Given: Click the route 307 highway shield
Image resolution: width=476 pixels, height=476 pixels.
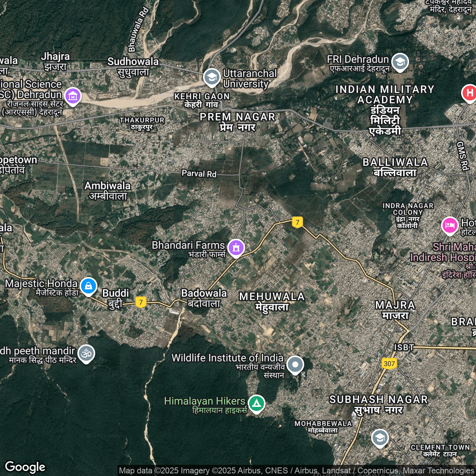Looking at the screenshot, I should pyautogui.click(x=389, y=363).
